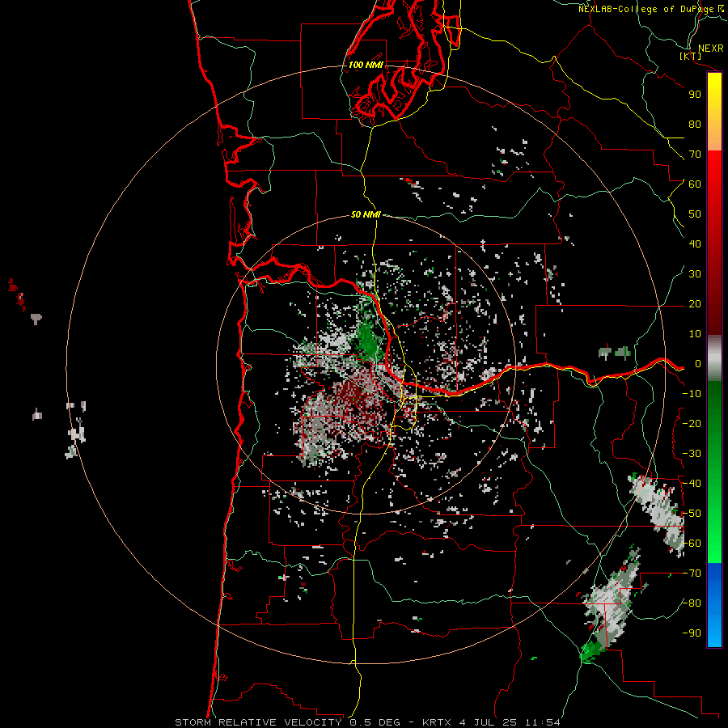The height and width of the screenshot is (728, 728).
Task: Click the NEXR label above the scale
Action: (x=710, y=49)
